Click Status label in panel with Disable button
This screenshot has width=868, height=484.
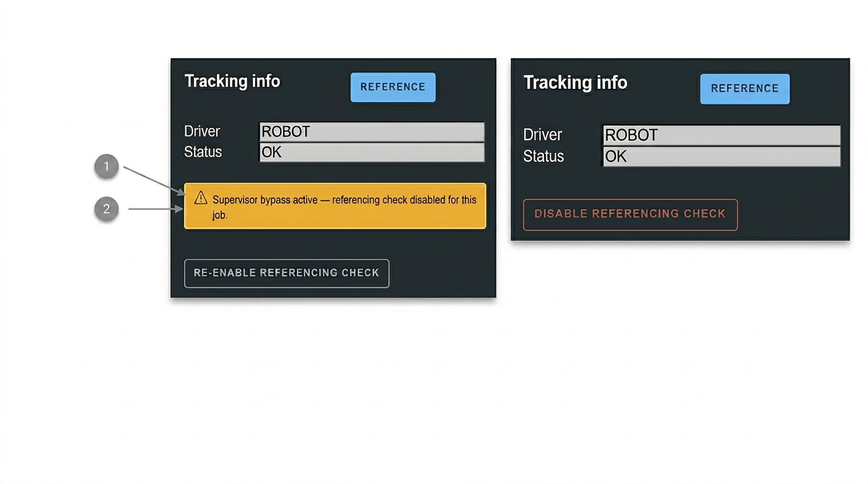point(544,156)
